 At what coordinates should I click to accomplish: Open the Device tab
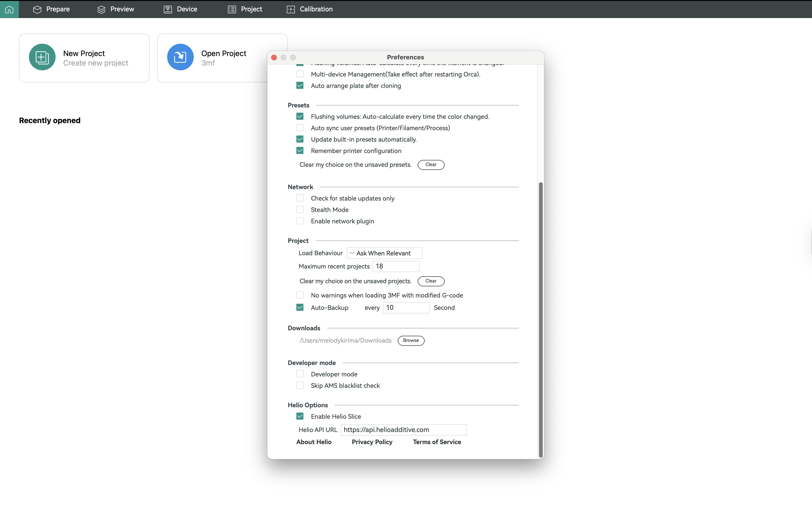click(181, 9)
